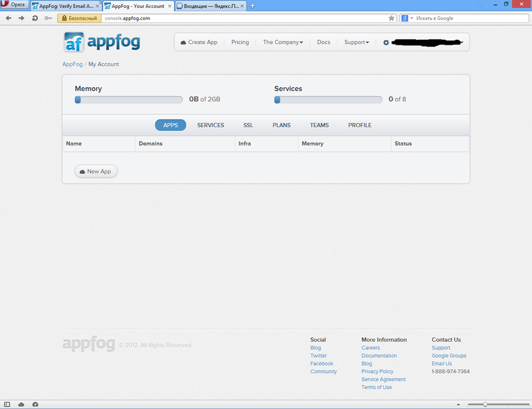
Task: Open the redacted account name dropdown
Action: click(428, 43)
